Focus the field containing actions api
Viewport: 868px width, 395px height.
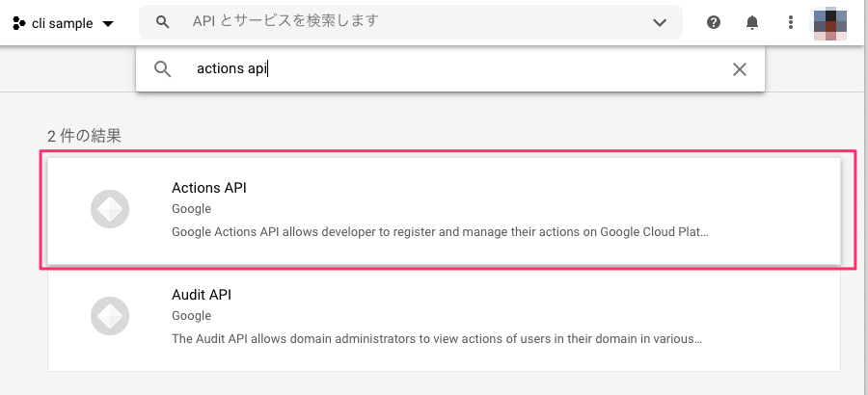point(450,69)
